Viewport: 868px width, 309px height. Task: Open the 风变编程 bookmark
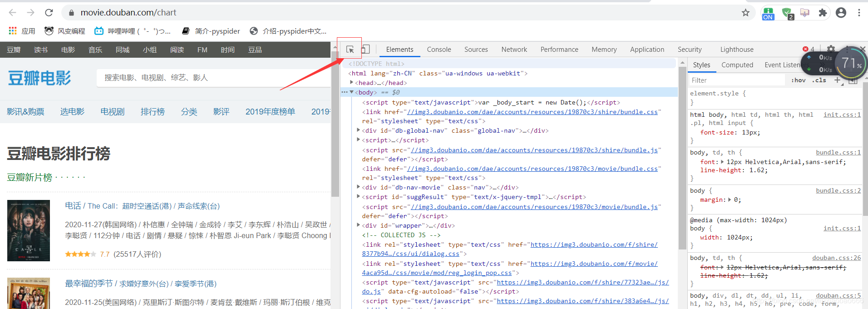pyautogui.click(x=65, y=31)
